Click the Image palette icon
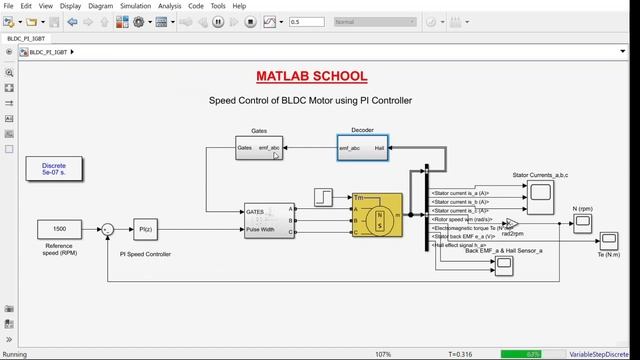The height and width of the screenshot is (360, 640). click(9, 134)
